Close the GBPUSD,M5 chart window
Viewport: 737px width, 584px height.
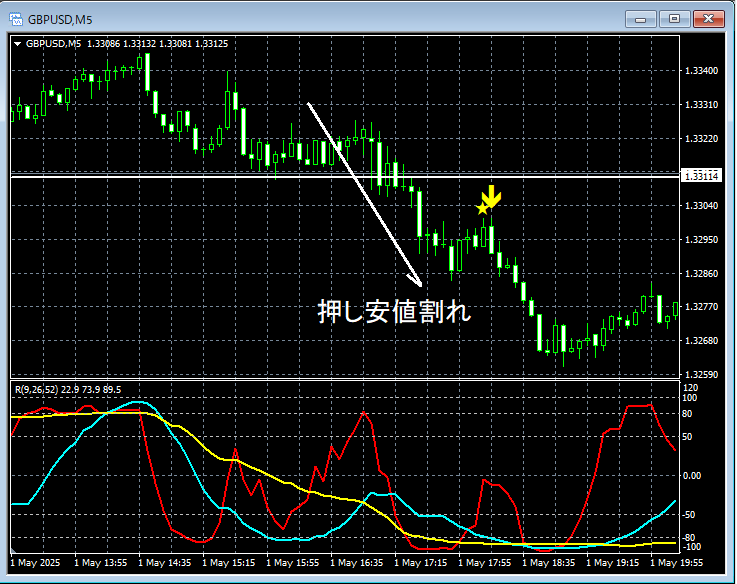pyautogui.click(x=709, y=19)
